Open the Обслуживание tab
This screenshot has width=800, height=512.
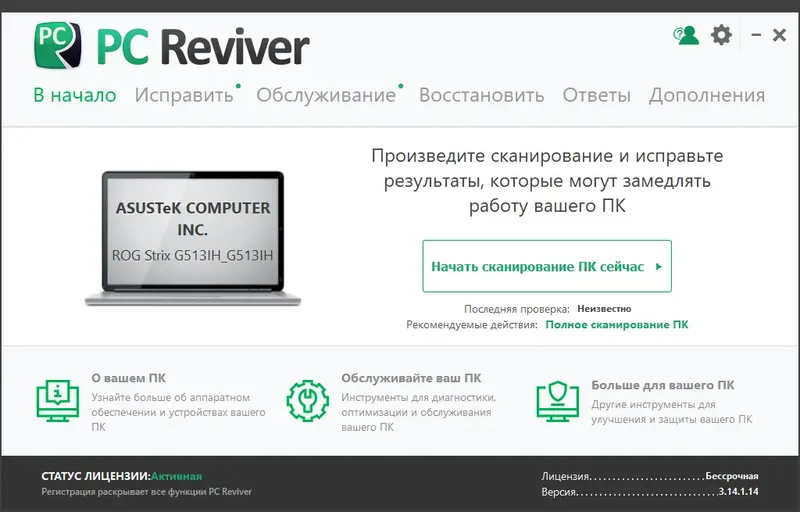coord(326,95)
